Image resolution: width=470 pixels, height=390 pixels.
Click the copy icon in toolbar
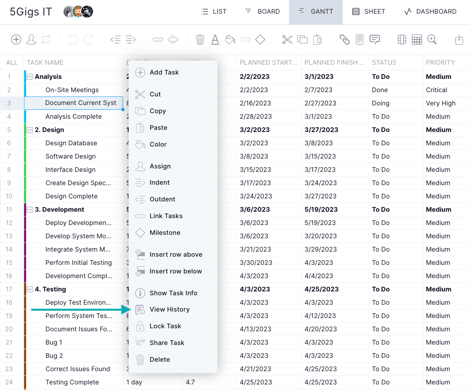click(302, 40)
